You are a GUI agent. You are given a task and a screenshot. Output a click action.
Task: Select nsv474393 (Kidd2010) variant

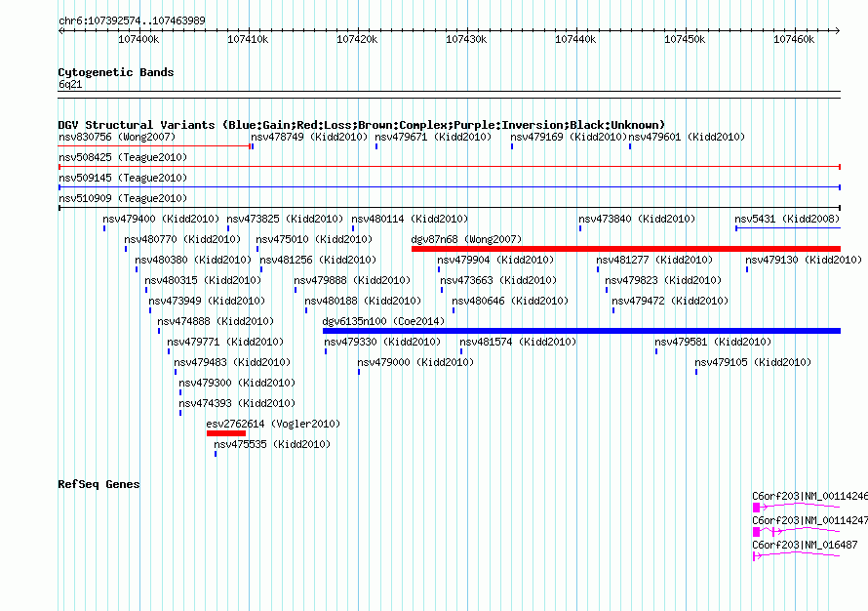point(238,403)
